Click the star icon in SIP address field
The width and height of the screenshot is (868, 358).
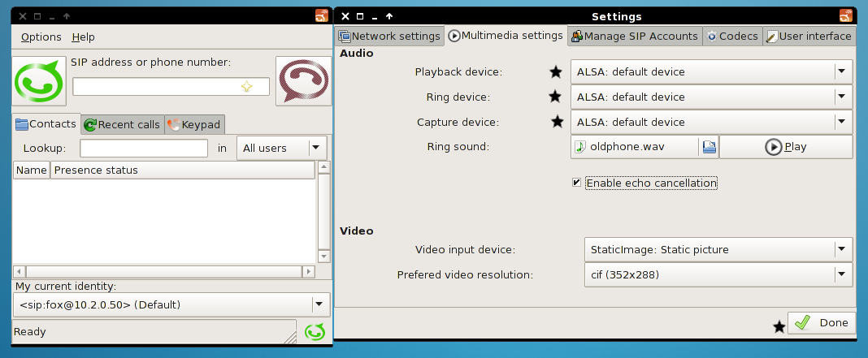coord(247,87)
